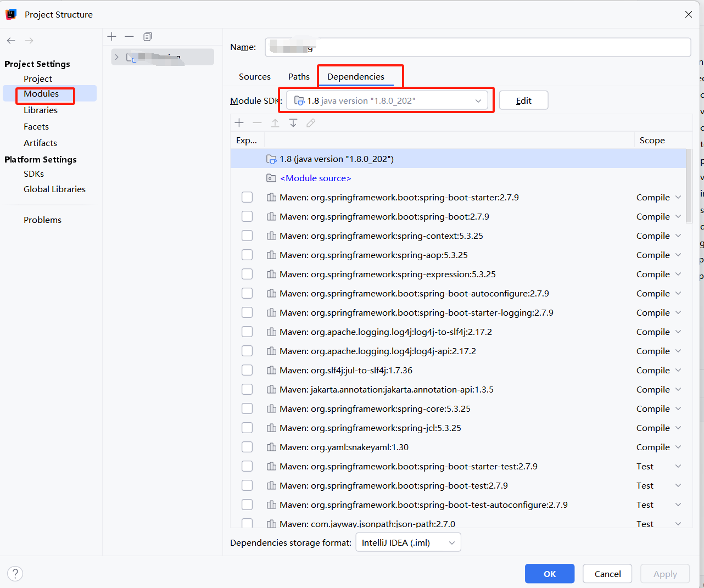Viewport: 704px width, 588px height.
Task: Click the IntelliJ IDEA logo in the title bar
Action: pyautogui.click(x=11, y=14)
